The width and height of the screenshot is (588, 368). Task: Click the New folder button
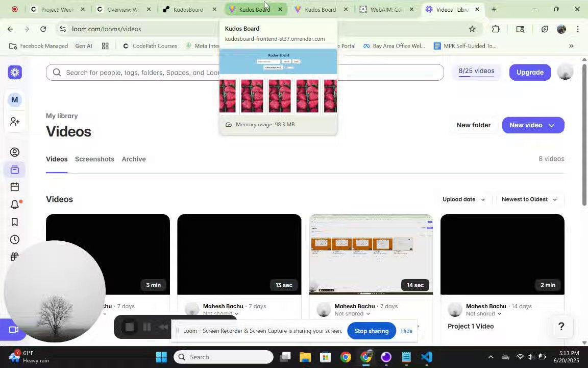(x=473, y=125)
